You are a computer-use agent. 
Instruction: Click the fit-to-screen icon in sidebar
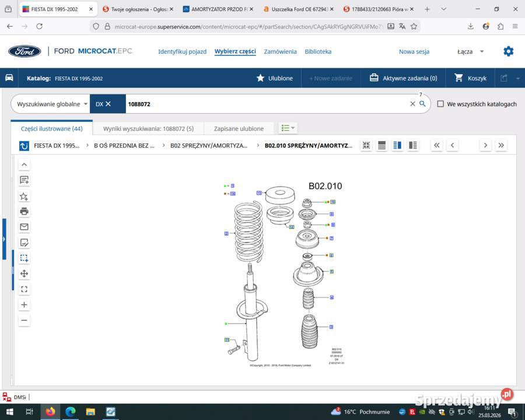tap(24, 289)
